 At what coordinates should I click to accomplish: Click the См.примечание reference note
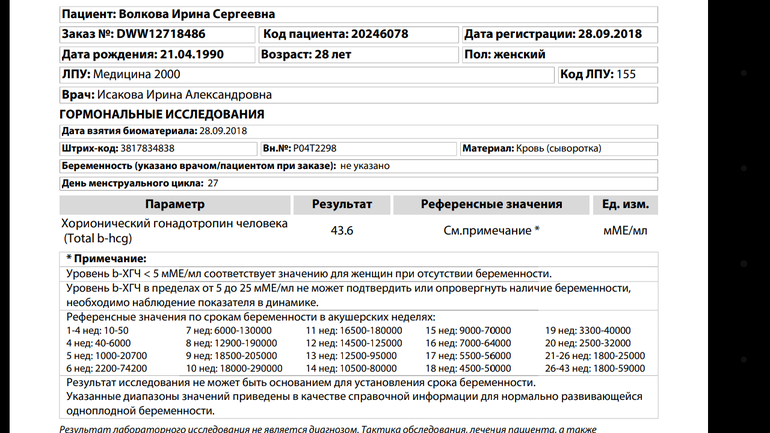point(491,230)
